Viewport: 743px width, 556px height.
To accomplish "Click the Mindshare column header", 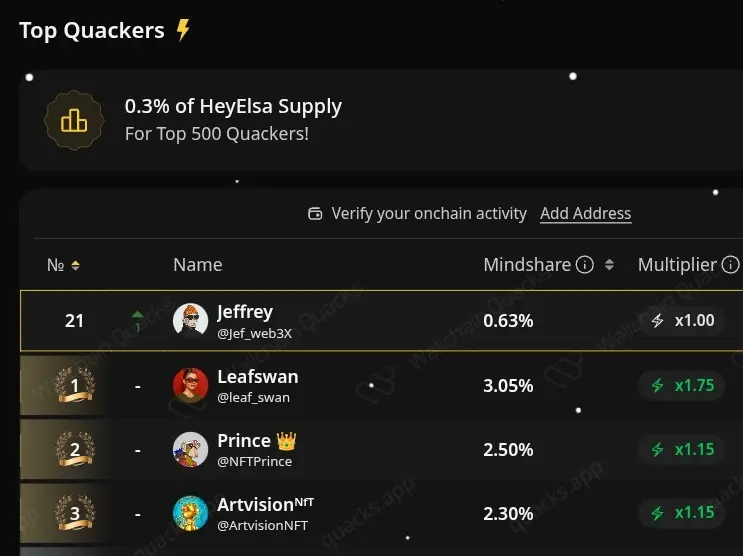I will [x=527, y=265].
